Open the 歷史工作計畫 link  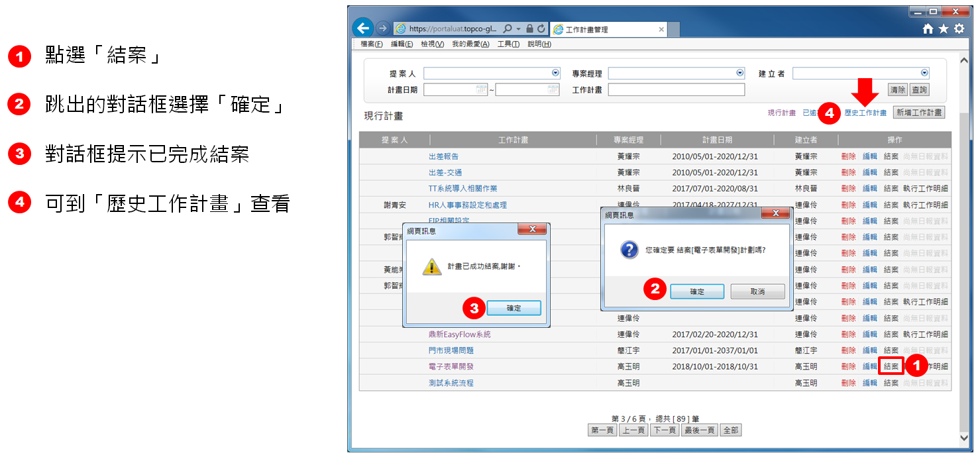[x=865, y=113]
